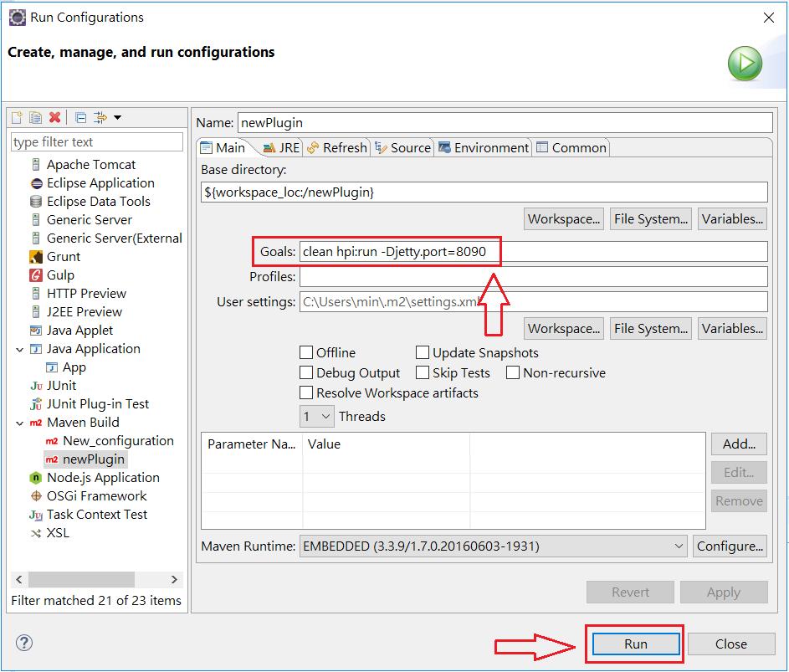
Task: Switch to the Refresh tab
Action: [337, 148]
